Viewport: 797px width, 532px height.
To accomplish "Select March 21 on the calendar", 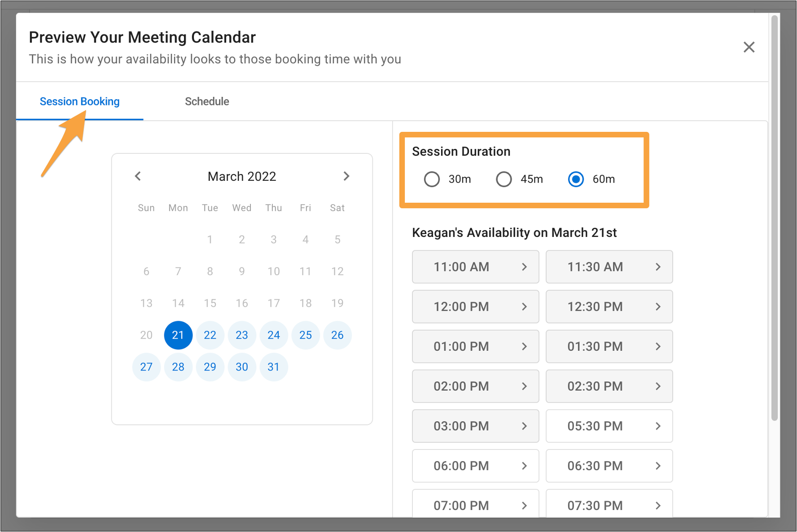I will pyautogui.click(x=178, y=335).
